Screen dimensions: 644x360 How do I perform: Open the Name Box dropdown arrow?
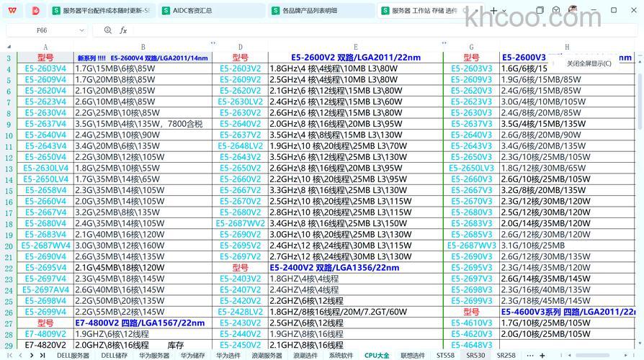coord(81,30)
